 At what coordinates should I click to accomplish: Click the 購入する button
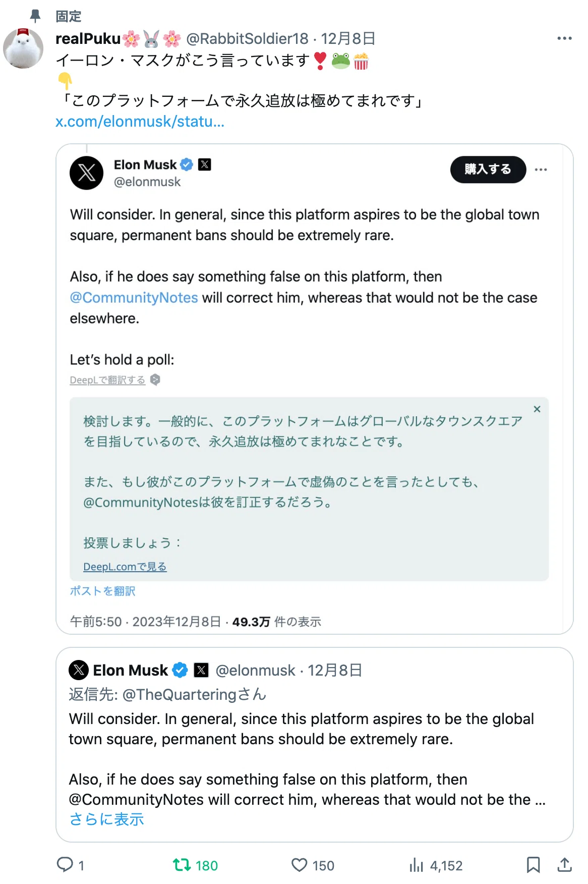[x=488, y=170]
